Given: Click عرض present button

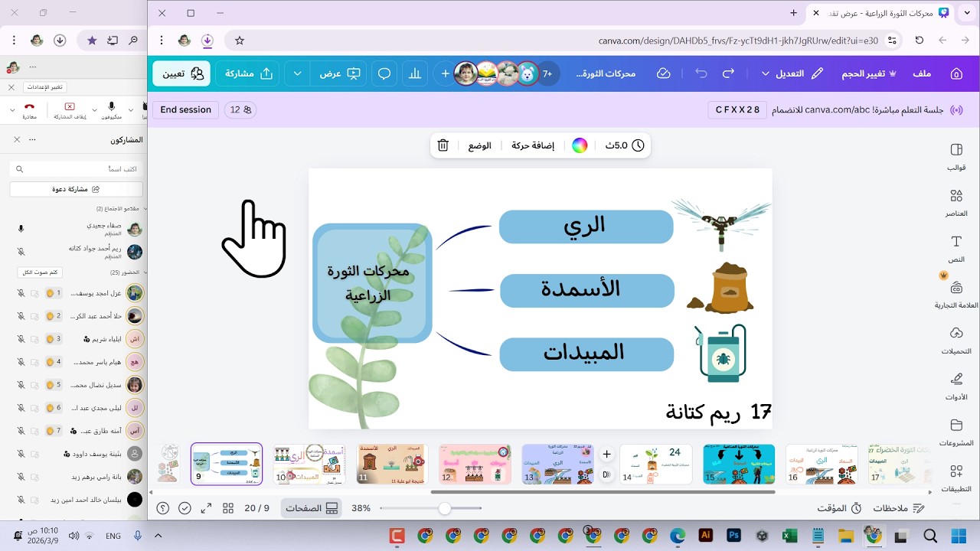Looking at the screenshot, I should coord(340,73).
